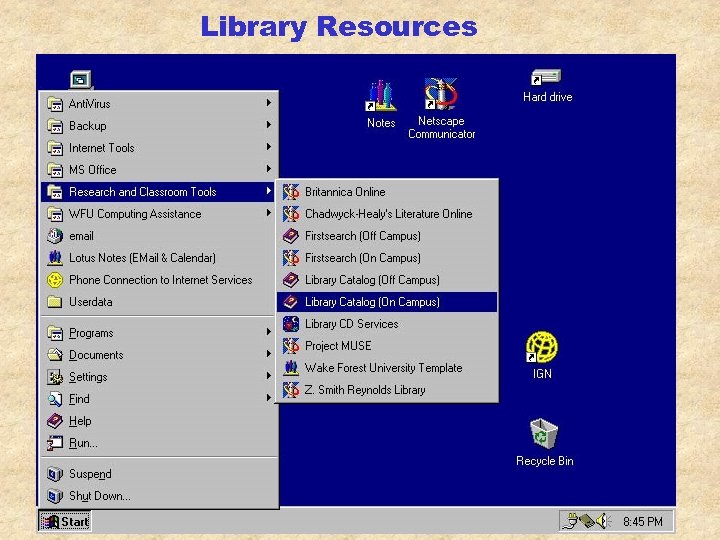Click the Firstsearch (Off Campus) book icon
720x540 pixels.
pos(291,236)
